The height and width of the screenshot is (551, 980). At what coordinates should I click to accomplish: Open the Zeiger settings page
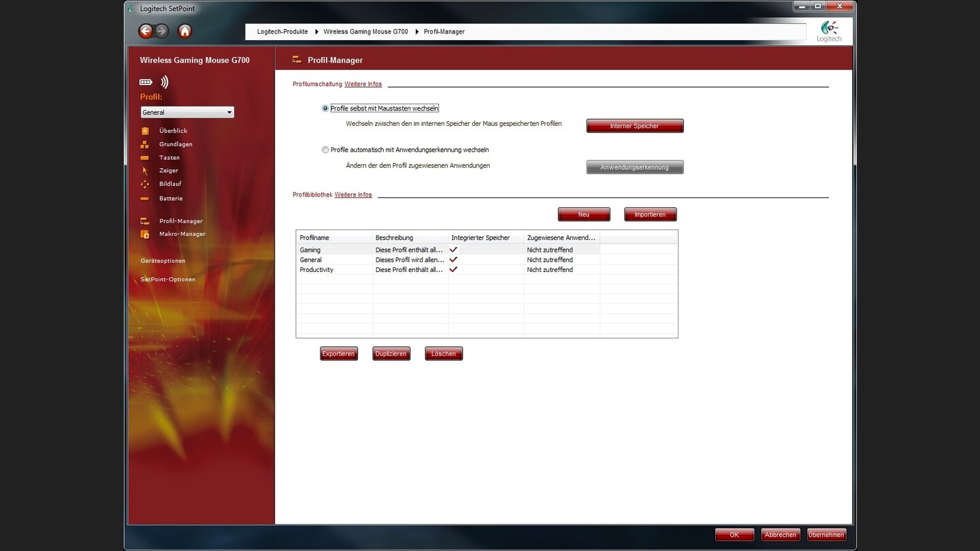pyautogui.click(x=169, y=171)
